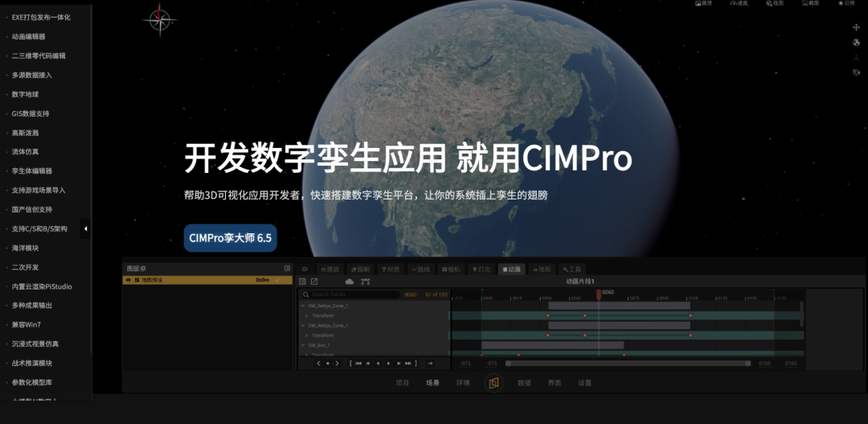Click the pencil edit icon on 地图预设 row
The height and width of the screenshot is (424, 868).
277,280
